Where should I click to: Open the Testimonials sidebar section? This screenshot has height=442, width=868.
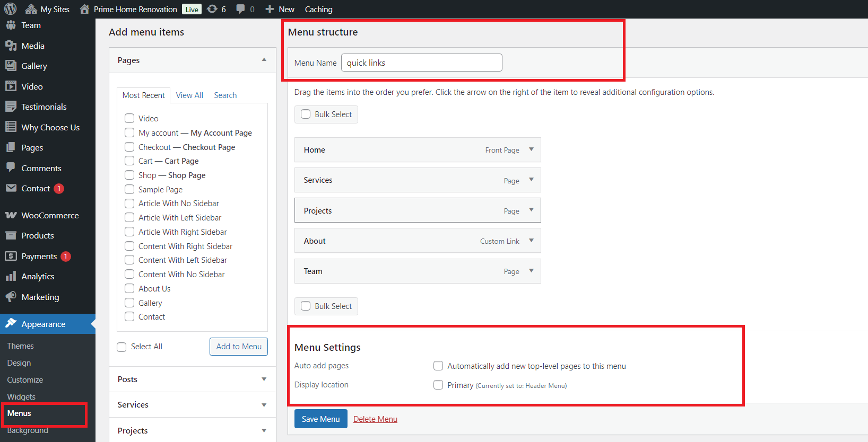[x=44, y=107]
